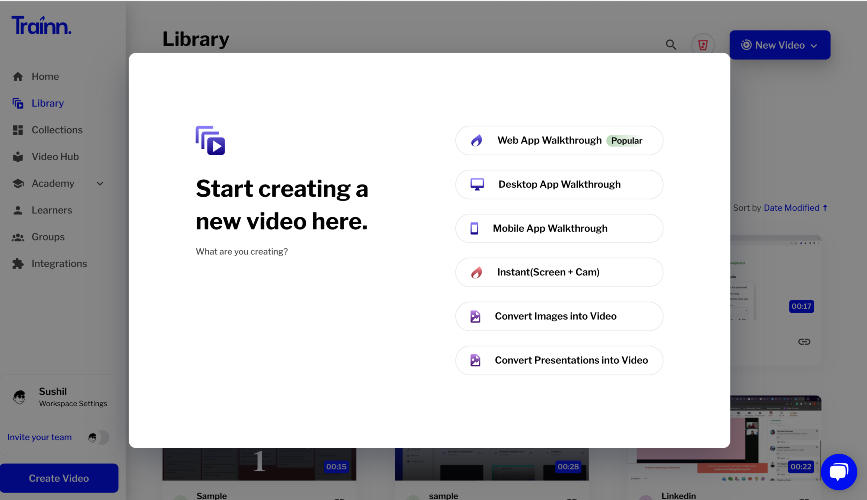The image size is (867, 500).
Task: Open the library search magnifier
Action: [671, 45]
